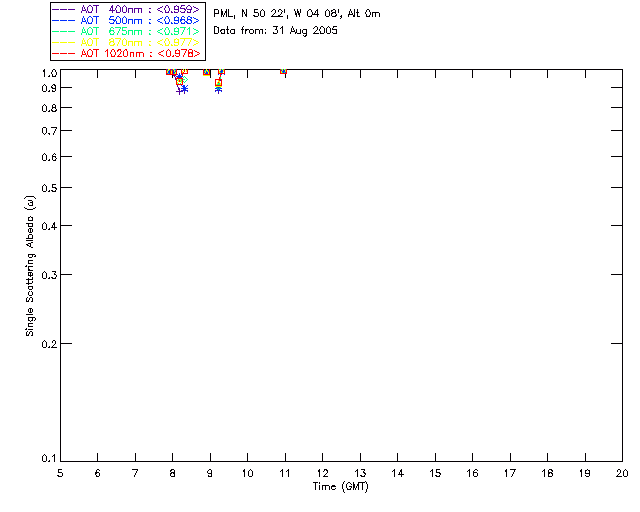Click the x-axis tick label 9
Image resolution: width=640 pixels, height=512 pixels.
tap(210, 473)
